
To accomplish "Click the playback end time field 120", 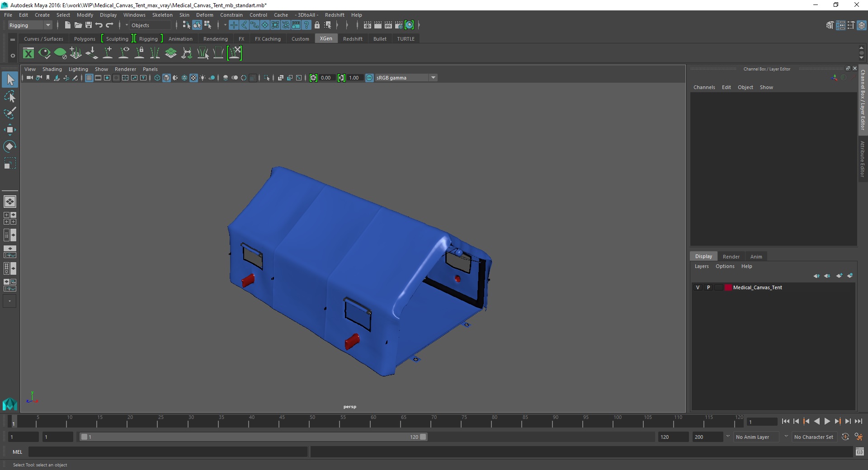I will pyautogui.click(x=673, y=437).
